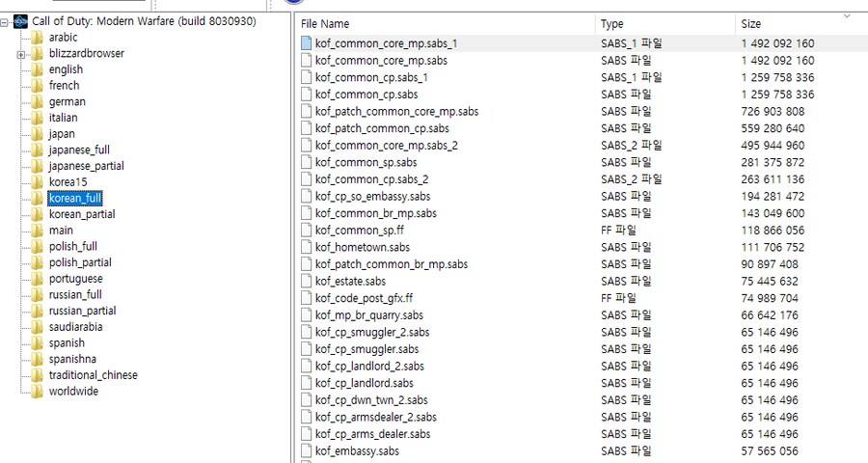868x463 pixels.
Task: Select the Call of Duty: Modern Warfare root label
Action: tap(144, 21)
